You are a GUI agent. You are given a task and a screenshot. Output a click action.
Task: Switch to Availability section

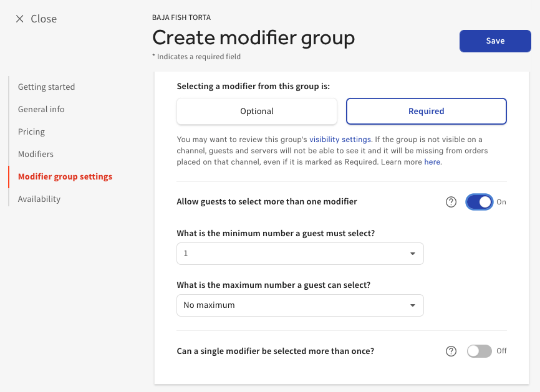pos(39,199)
